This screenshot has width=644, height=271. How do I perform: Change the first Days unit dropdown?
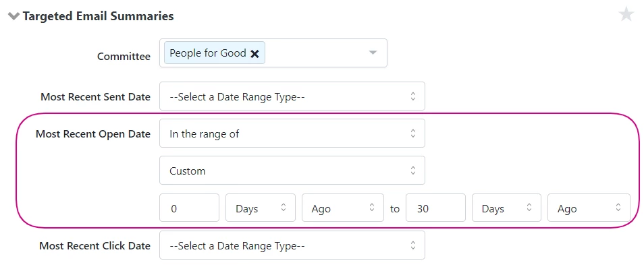point(260,208)
